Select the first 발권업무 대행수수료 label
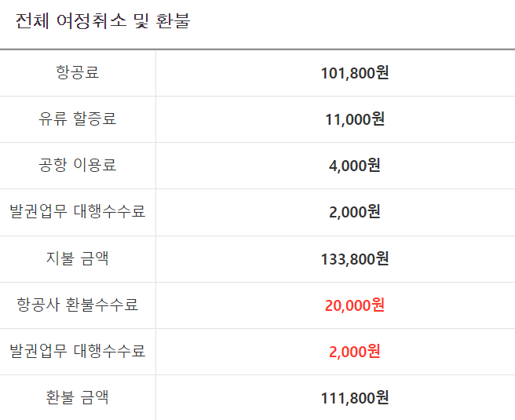515x420 pixels. (x=78, y=211)
